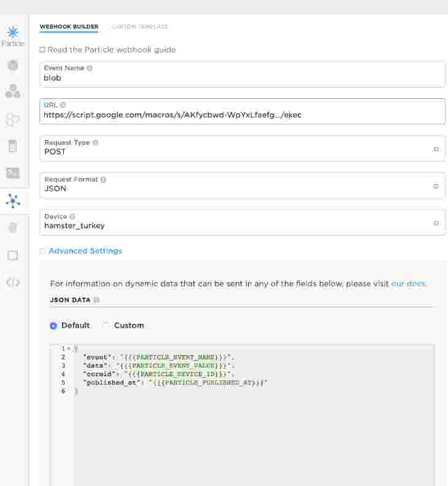
Task: Open the Events terminal icon in the sidebar
Action: (13, 173)
